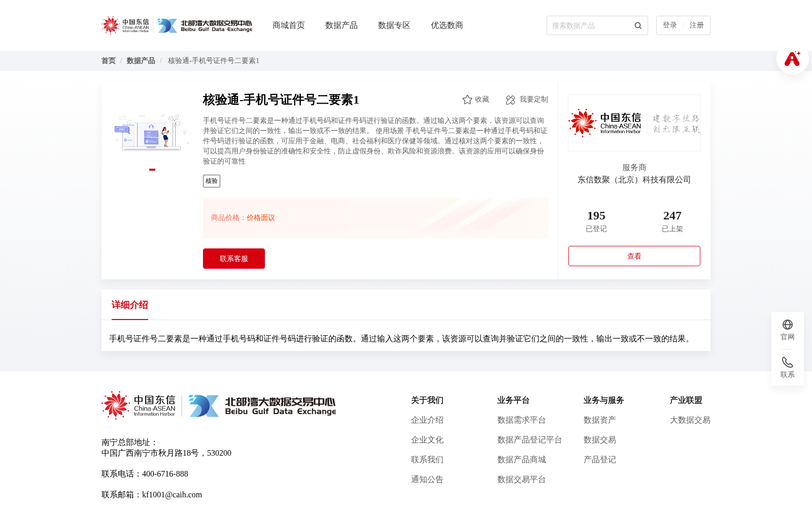Go to the 数据专区 navigation item
This screenshot has width=812, height=508.
click(x=394, y=25)
